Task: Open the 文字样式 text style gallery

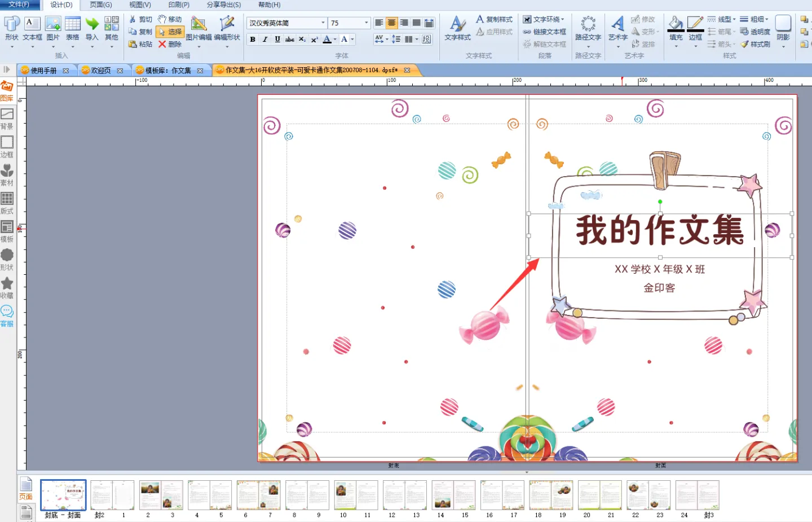Action: pyautogui.click(x=458, y=29)
